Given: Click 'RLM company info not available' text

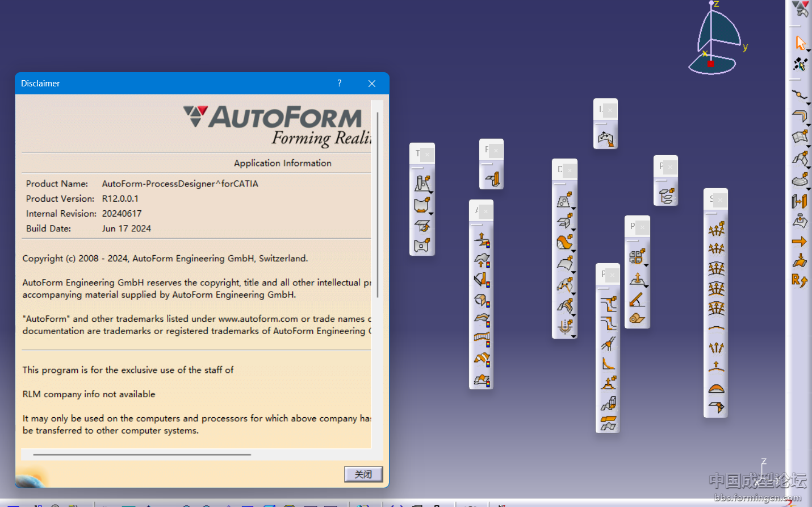Looking at the screenshot, I should pos(89,394).
